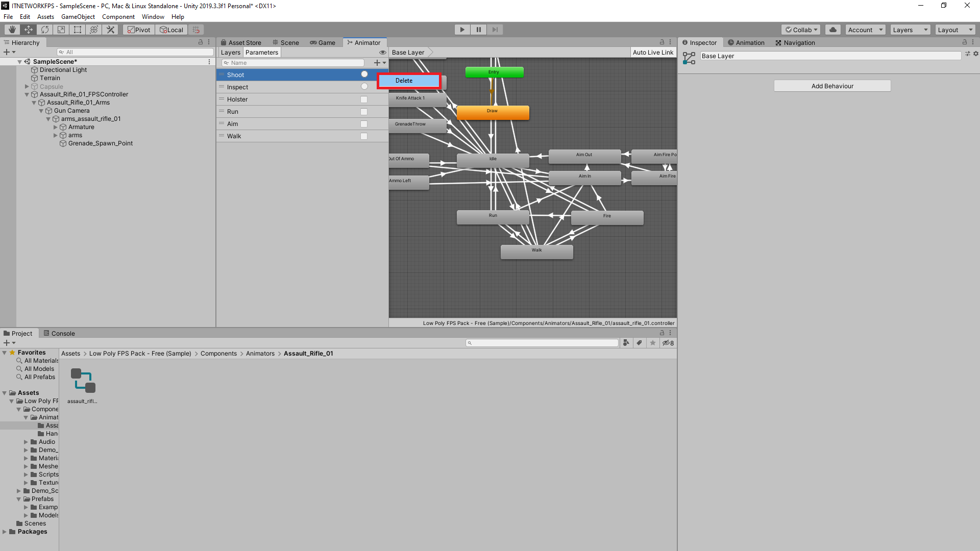Switch to the Animation tab
The height and width of the screenshot is (551, 980).
[746, 43]
